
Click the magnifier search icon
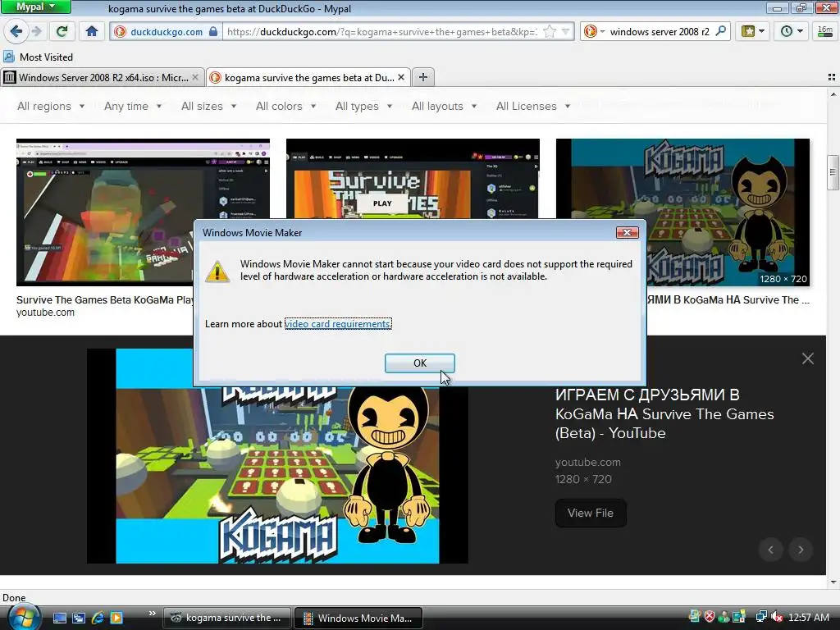point(721,31)
